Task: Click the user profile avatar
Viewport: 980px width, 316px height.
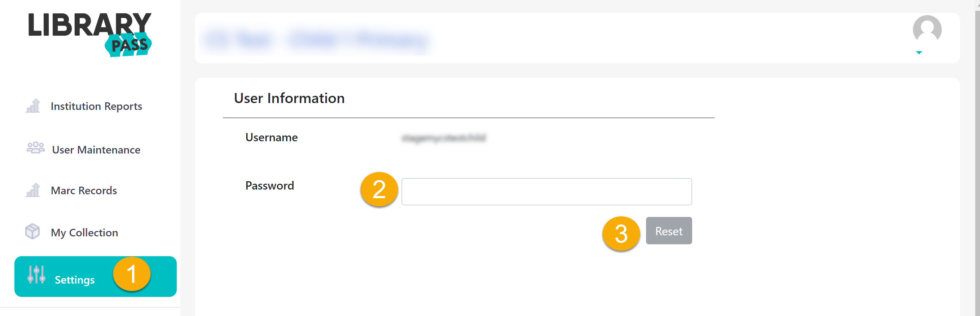Action: pos(927,29)
